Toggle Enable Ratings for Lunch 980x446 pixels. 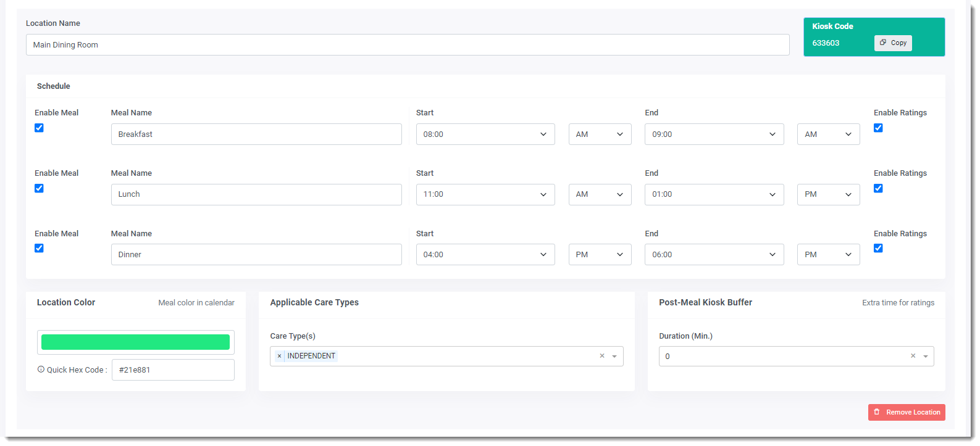878,188
